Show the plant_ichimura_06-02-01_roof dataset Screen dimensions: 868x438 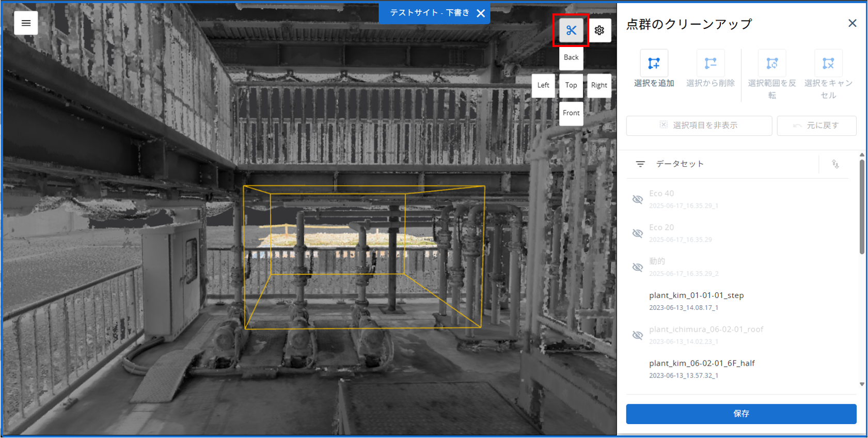click(x=638, y=335)
